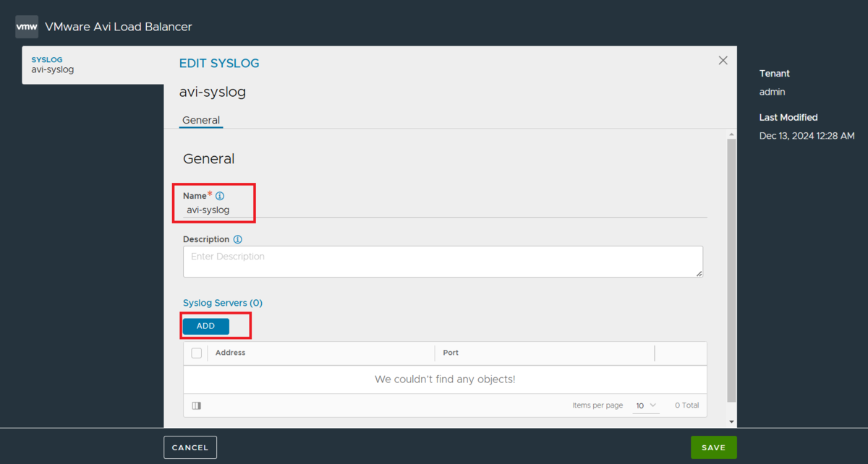Open the column chooser icon in table footer

[197, 406]
